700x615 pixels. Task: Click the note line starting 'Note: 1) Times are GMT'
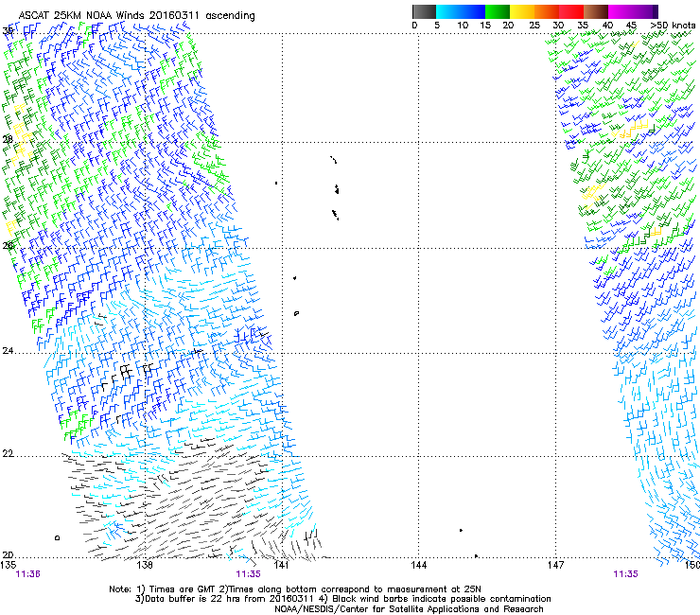tap(295, 589)
